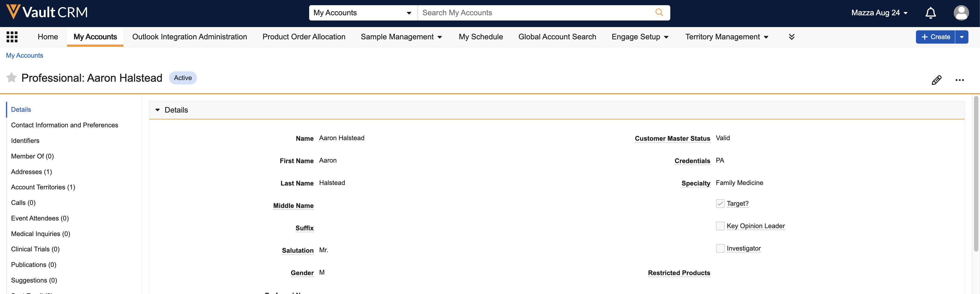
Task: Check the Key Opinion Leader checkbox
Action: (x=720, y=226)
